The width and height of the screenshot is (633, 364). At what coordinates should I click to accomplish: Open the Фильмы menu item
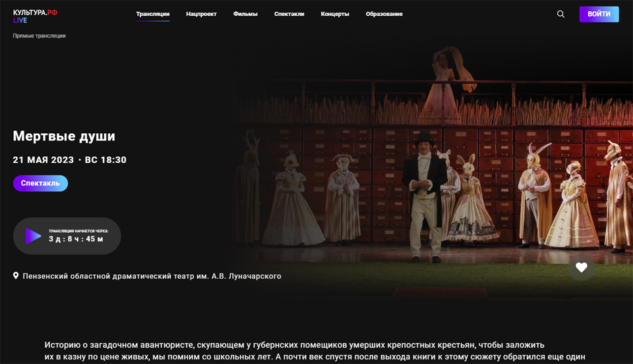[245, 14]
